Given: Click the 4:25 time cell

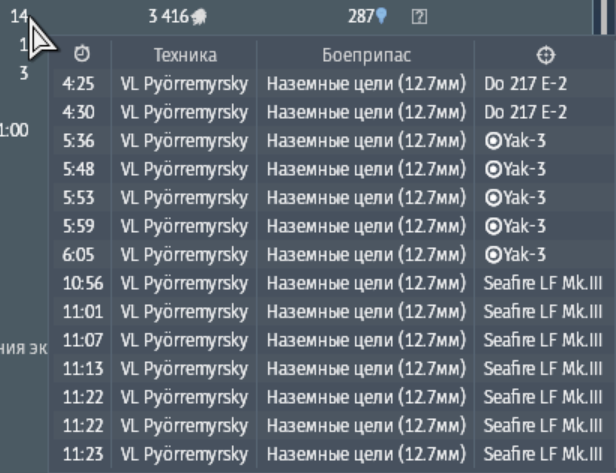Looking at the screenshot, I should [x=78, y=84].
